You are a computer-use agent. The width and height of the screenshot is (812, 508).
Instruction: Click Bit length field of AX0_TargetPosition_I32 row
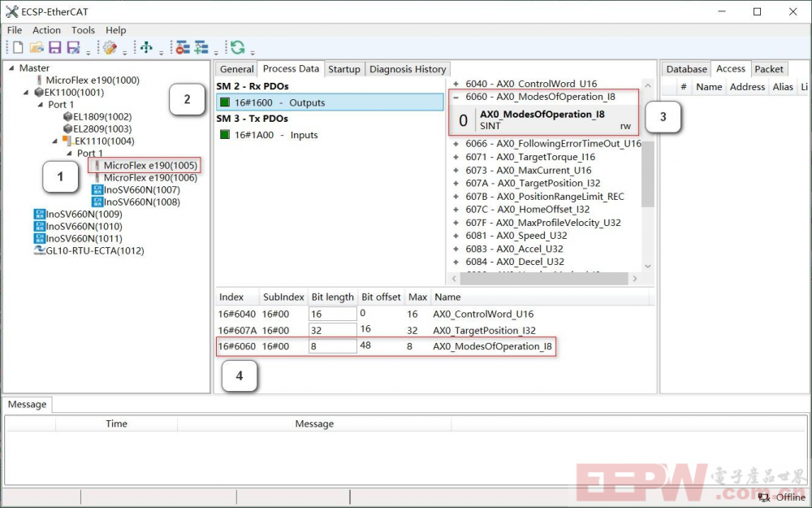332,330
